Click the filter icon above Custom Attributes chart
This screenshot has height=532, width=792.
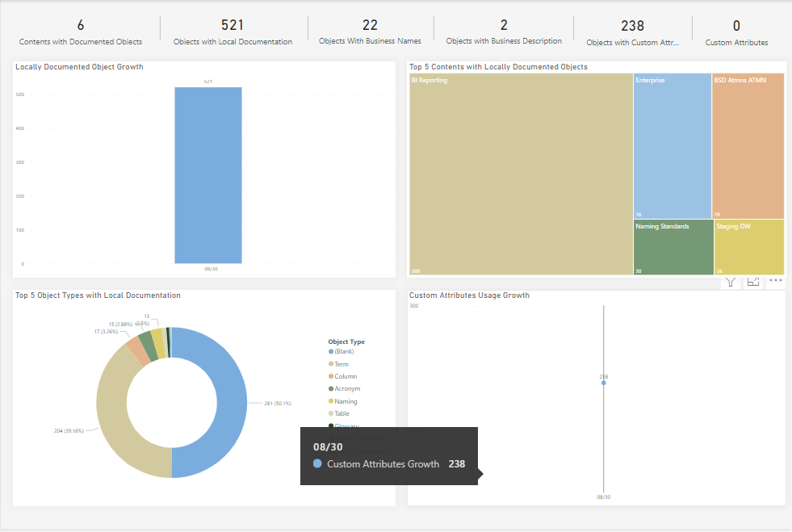point(731,282)
